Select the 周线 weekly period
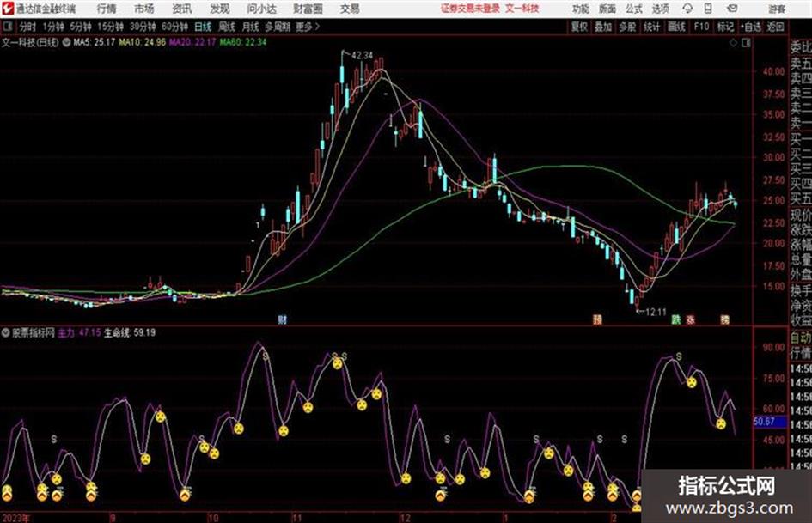Image resolution: width=812 pixels, height=523 pixels. pos(227,27)
